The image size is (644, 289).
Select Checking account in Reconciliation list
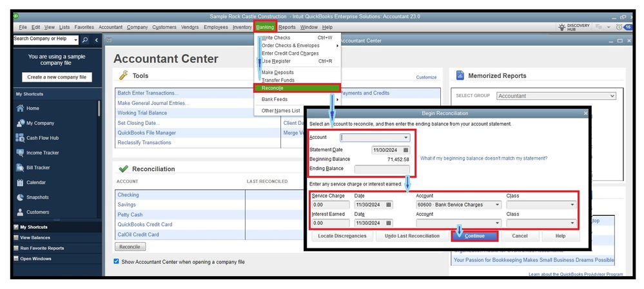tap(128, 195)
